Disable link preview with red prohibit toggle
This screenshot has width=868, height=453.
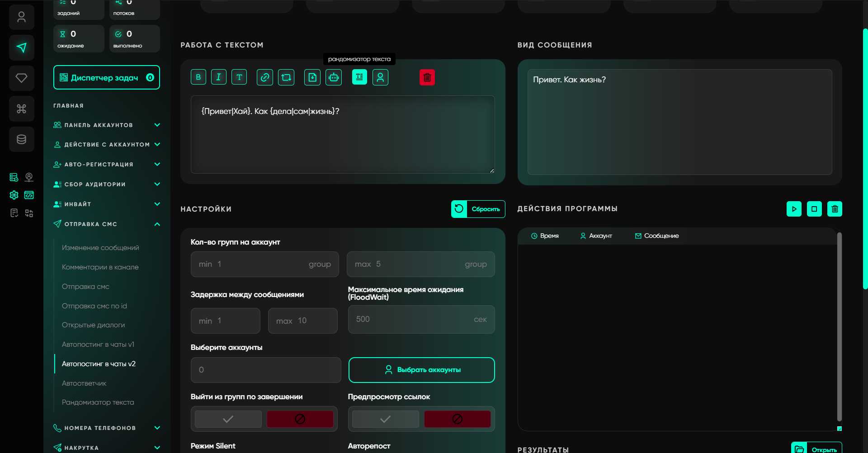[x=457, y=419]
